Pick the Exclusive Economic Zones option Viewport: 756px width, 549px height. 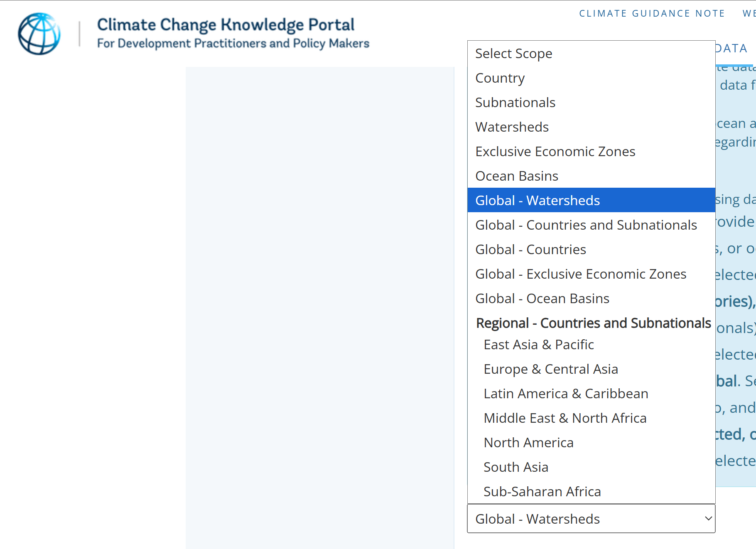[x=555, y=152]
